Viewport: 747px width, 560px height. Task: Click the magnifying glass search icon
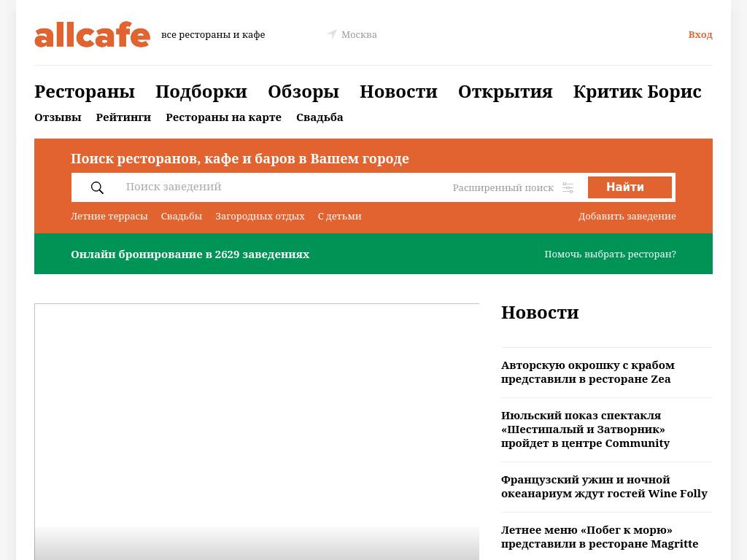pyautogui.click(x=97, y=187)
